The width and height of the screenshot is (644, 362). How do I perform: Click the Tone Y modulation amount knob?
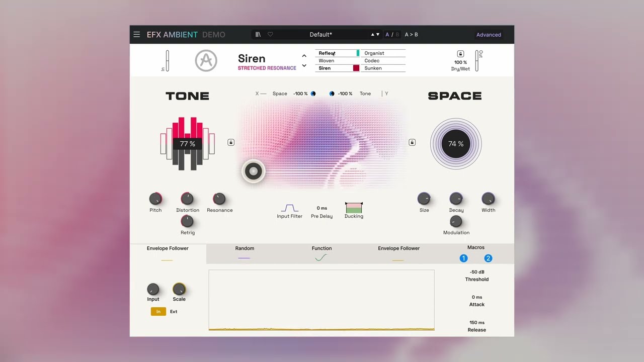(x=332, y=94)
